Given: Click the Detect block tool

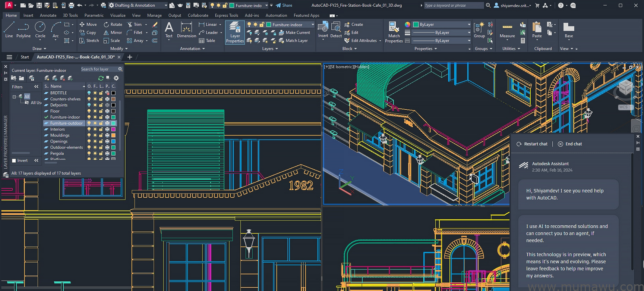Looking at the screenshot, I should [x=336, y=30].
